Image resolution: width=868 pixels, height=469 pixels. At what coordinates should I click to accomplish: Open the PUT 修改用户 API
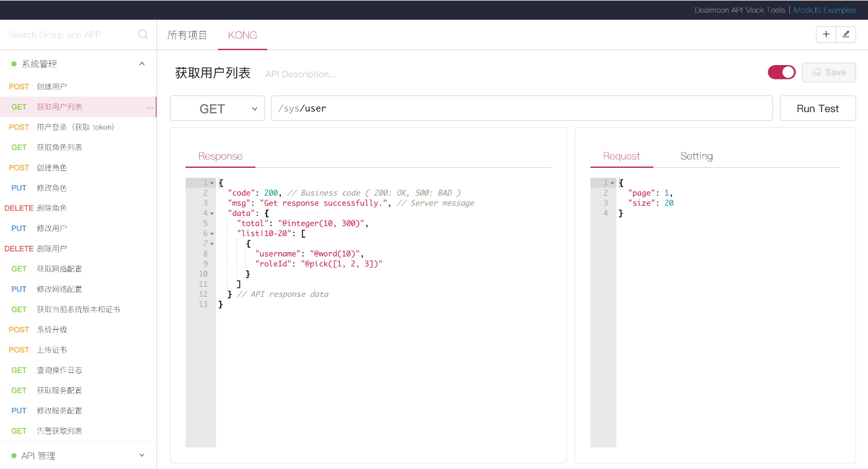[78, 229]
